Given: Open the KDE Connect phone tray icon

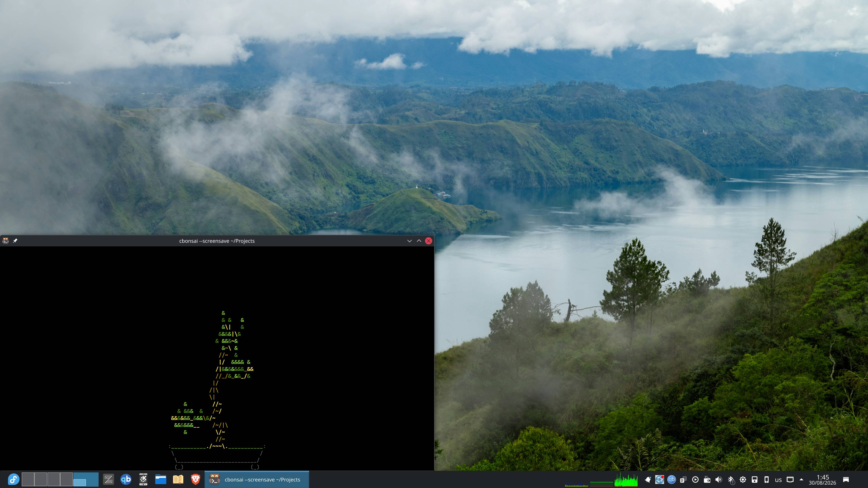Looking at the screenshot, I should (766, 480).
